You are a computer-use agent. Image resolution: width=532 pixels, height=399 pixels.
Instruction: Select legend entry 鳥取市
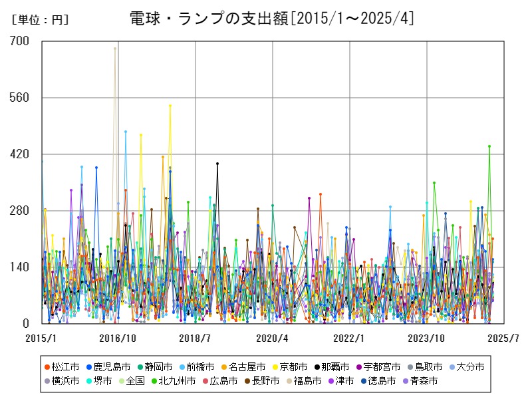coord(425,367)
